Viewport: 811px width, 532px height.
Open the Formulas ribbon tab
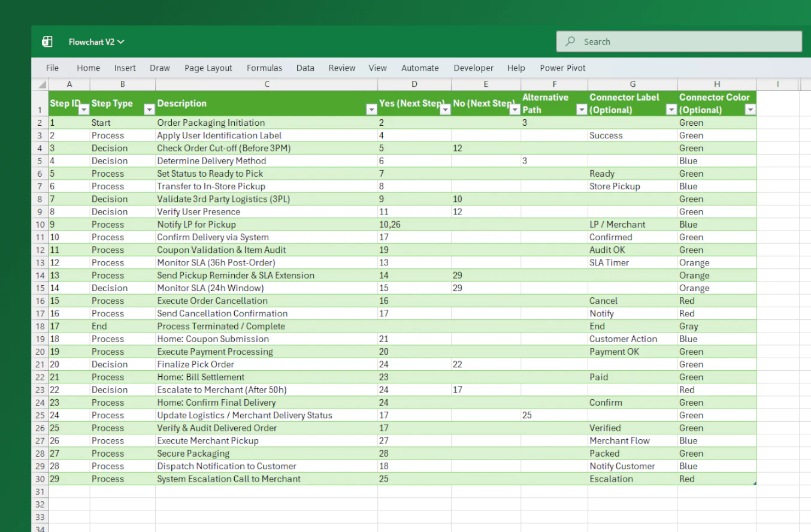pyautogui.click(x=264, y=68)
